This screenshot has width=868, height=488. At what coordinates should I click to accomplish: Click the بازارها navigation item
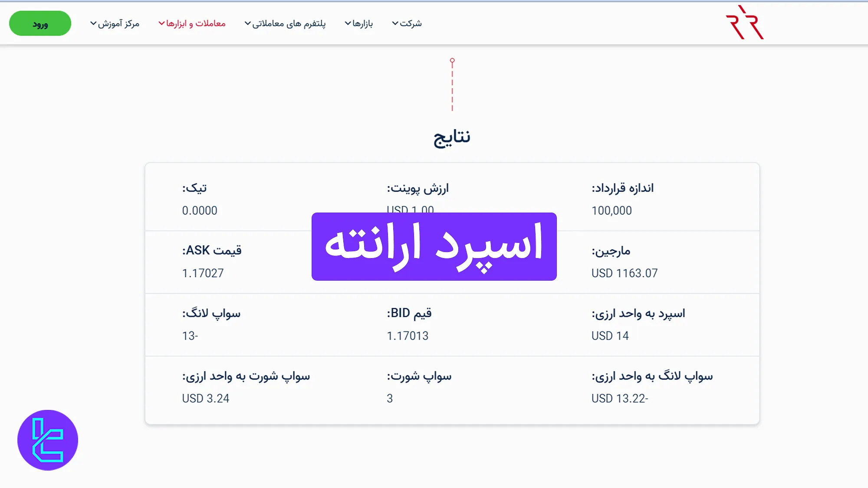pyautogui.click(x=358, y=24)
